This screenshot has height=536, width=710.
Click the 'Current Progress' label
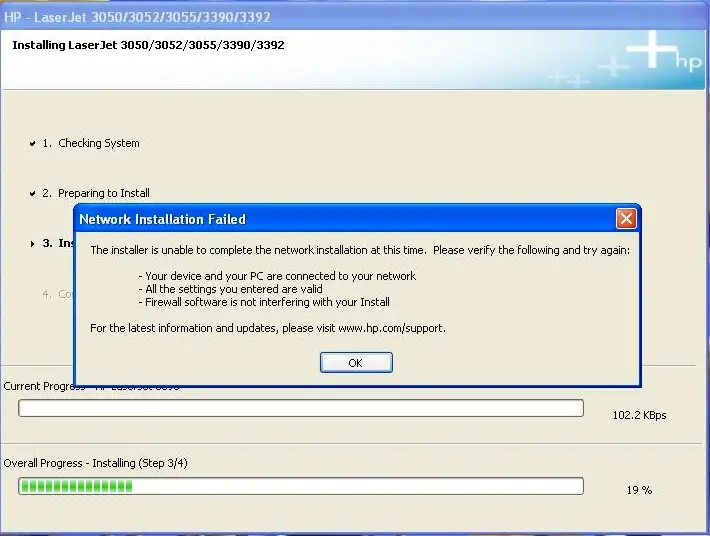[44, 386]
